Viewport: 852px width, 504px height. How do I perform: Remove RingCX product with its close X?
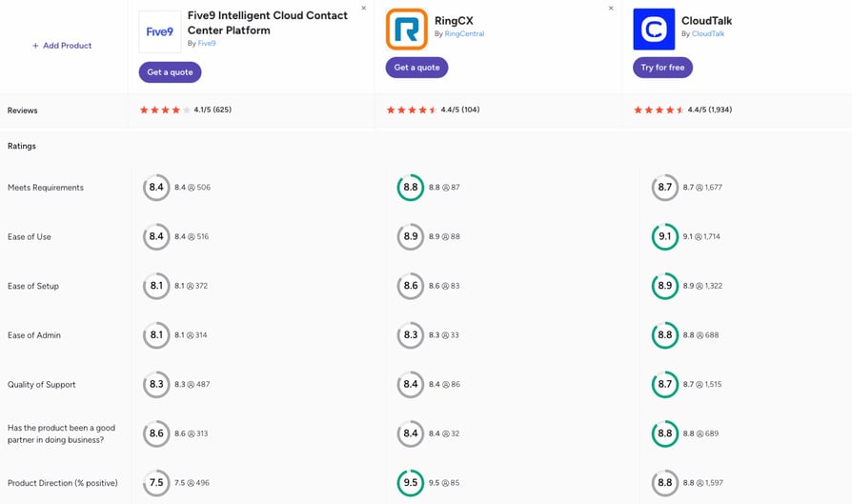(x=611, y=9)
